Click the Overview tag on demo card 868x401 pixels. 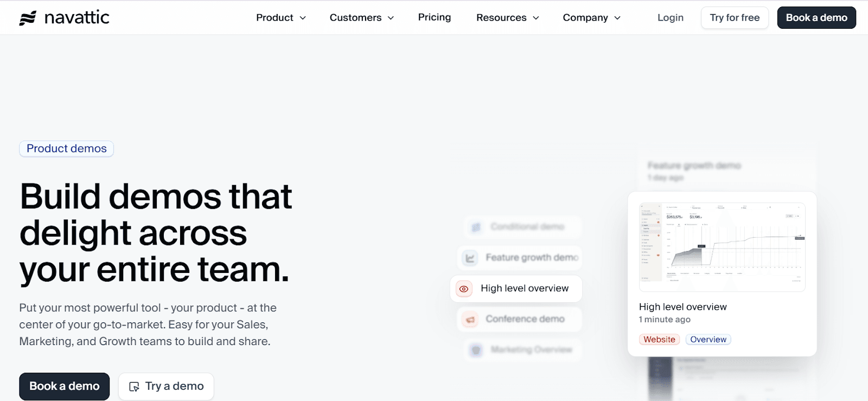(708, 340)
